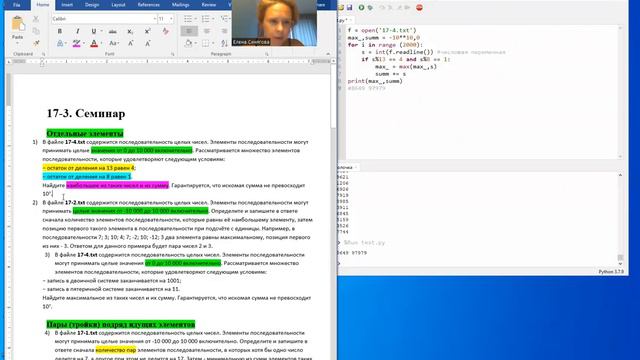Click the Borders icon
The width and height of the screenshot is (640, 360).
coord(205,43)
